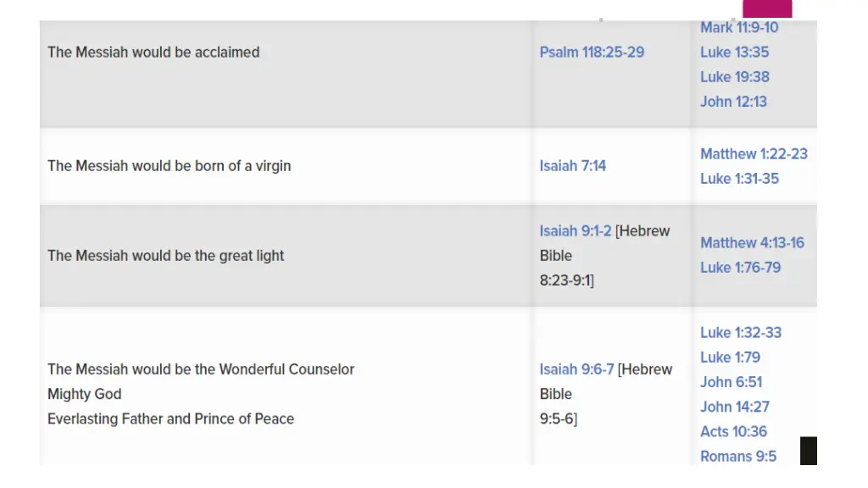The height and width of the screenshot is (488, 868).
Task: Open the Luke 1:31-35 reference
Action: (x=739, y=179)
